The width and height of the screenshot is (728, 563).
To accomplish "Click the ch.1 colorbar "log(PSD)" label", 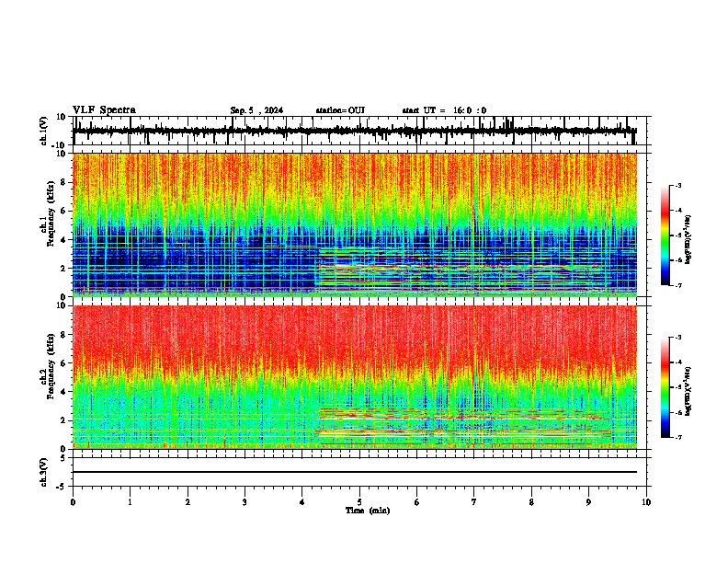I will coord(688,239).
